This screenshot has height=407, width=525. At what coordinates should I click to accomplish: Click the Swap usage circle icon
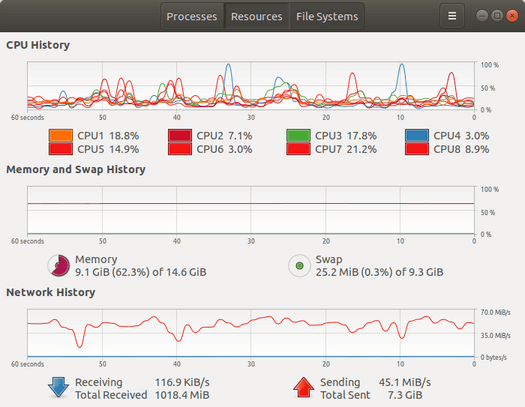(299, 266)
